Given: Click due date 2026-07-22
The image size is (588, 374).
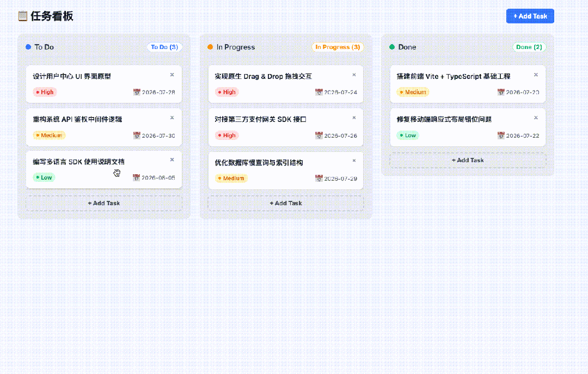Looking at the screenshot, I should point(522,136).
